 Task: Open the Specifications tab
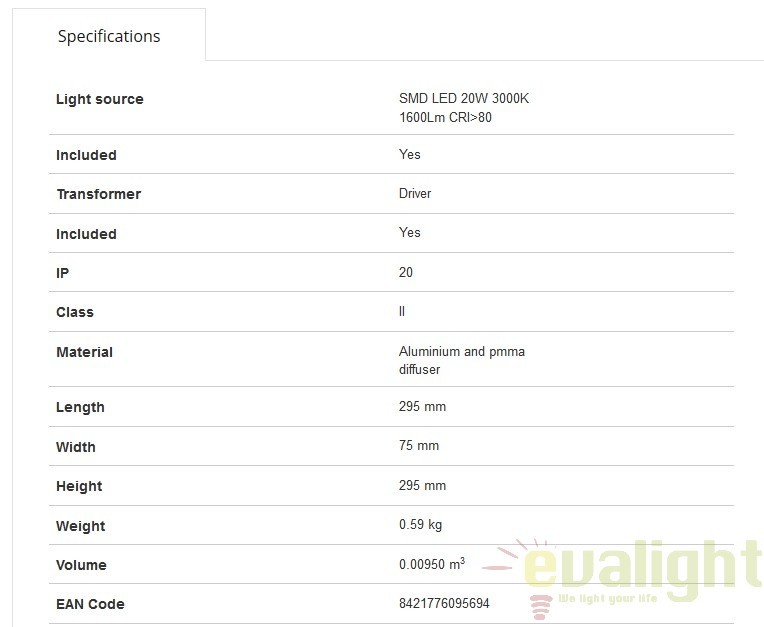pyautogui.click(x=109, y=36)
